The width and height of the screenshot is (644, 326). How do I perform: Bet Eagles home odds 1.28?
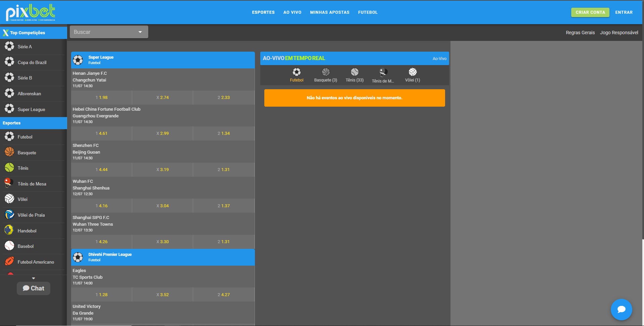pos(101,295)
